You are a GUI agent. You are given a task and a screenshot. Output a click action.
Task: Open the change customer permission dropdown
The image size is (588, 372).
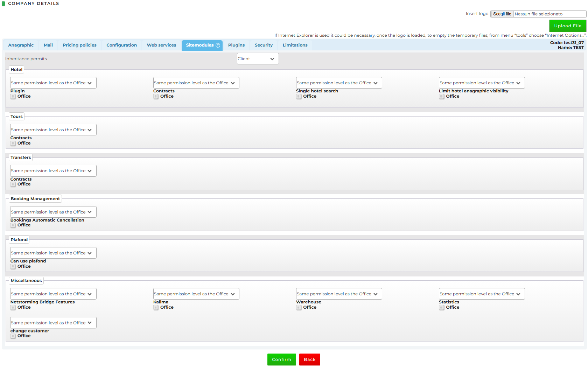click(53, 323)
